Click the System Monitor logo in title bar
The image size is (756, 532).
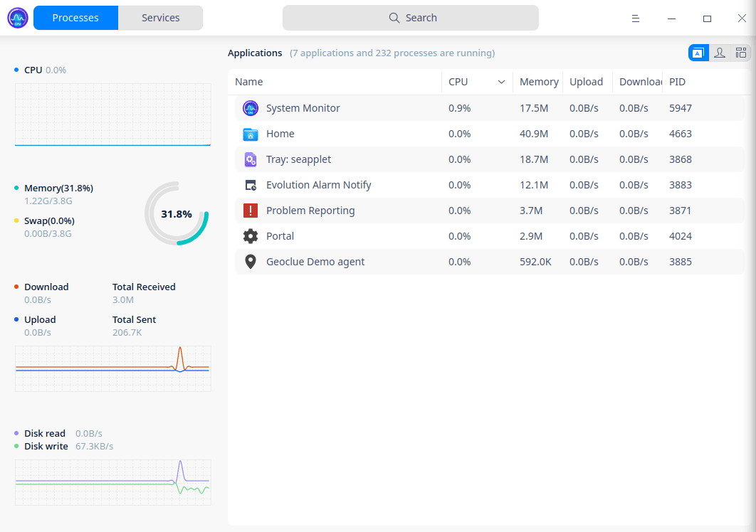[x=18, y=18]
